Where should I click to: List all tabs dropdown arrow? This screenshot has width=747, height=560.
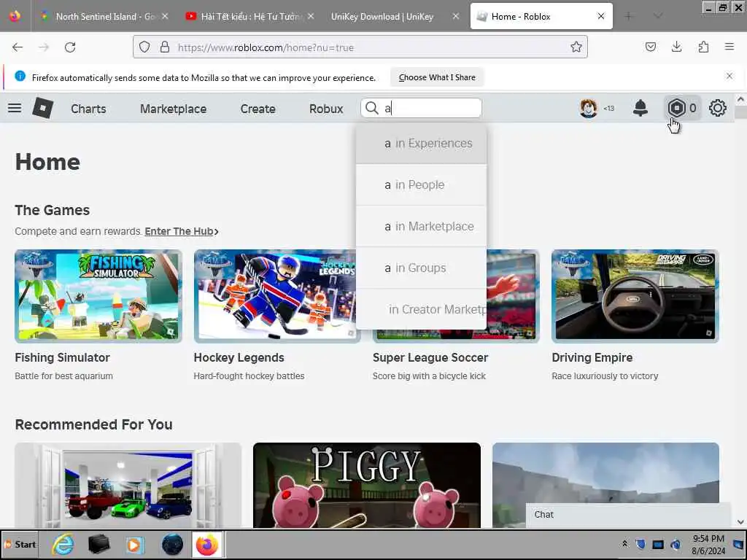point(658,16)
